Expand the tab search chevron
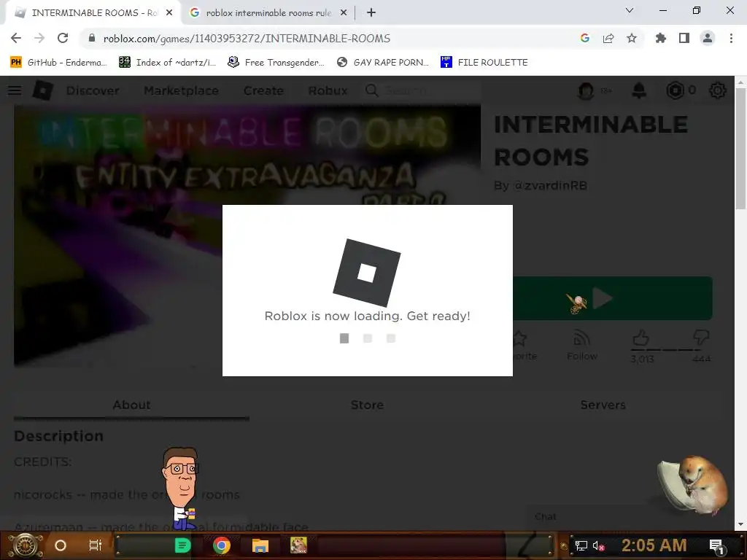The width and height of the screenshot is (747, 560). 630,10
